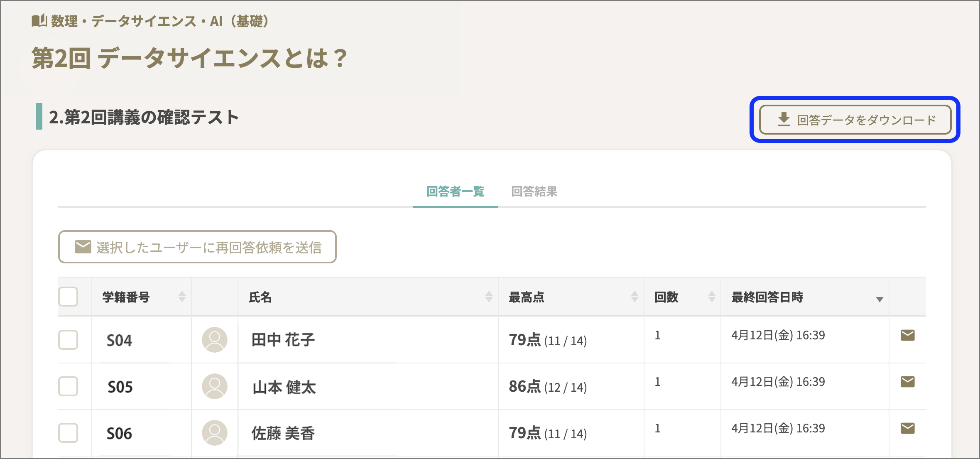Check the box for student S05
980x459 pixels.
68,386
